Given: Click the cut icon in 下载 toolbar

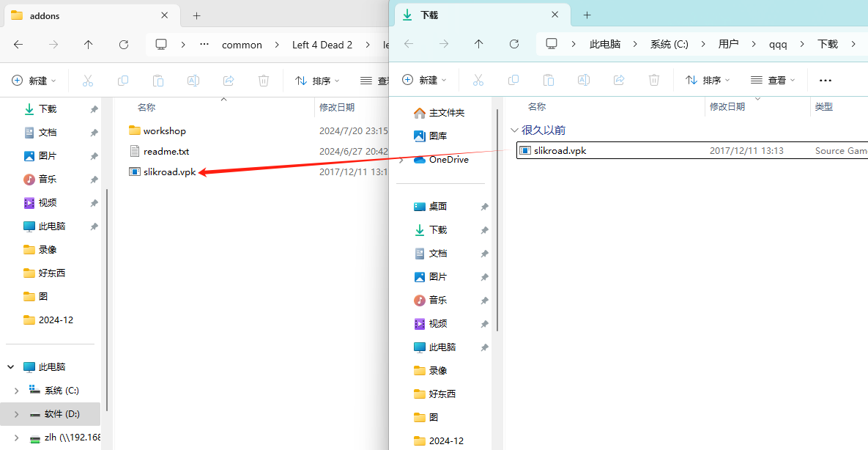Looking at the screenshot, I should pos(478,80).
